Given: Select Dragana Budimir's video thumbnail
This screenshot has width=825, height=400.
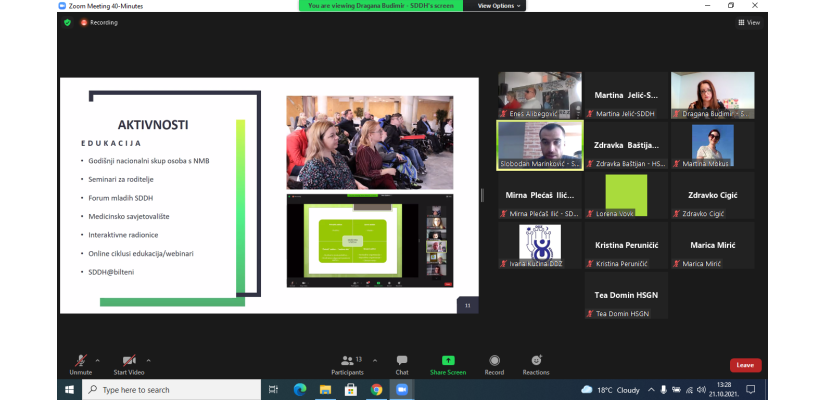Looking at the screenshot, I should click(x=712, y=94).
